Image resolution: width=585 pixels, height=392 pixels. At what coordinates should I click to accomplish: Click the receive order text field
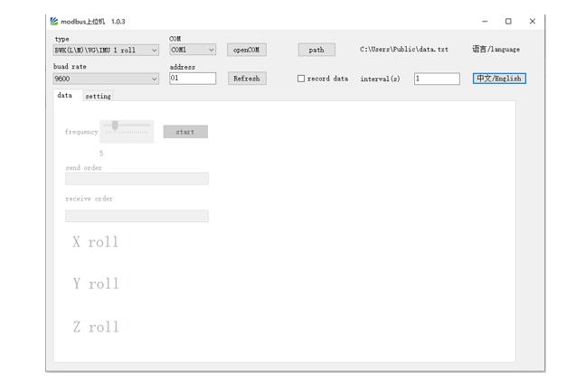pyautogui.click(x=137, y=216)
